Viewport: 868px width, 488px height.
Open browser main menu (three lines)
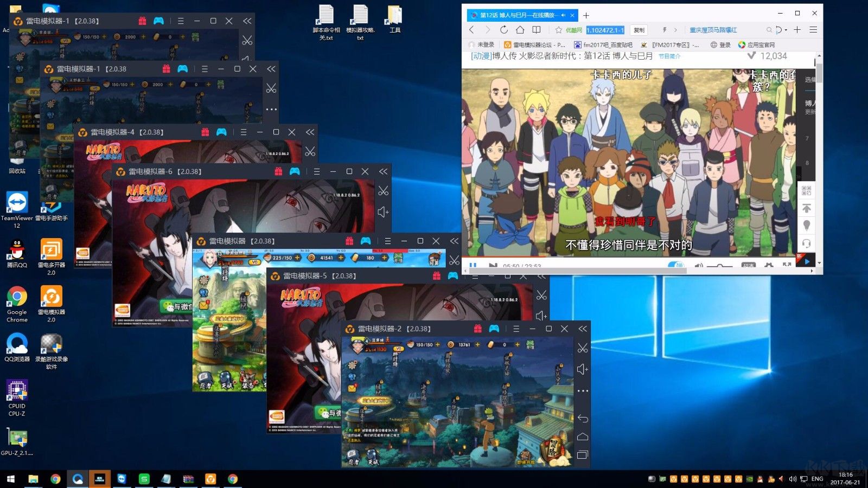813,30
